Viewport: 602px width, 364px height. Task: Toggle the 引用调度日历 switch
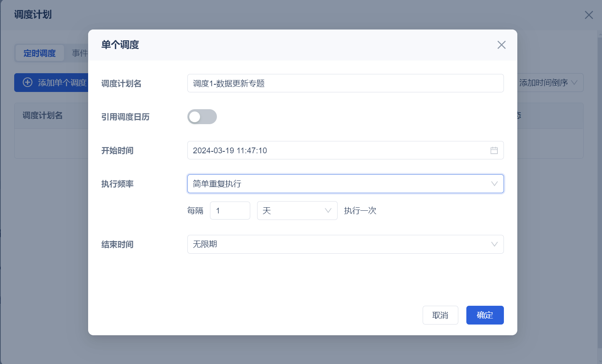tap(202, 117)
